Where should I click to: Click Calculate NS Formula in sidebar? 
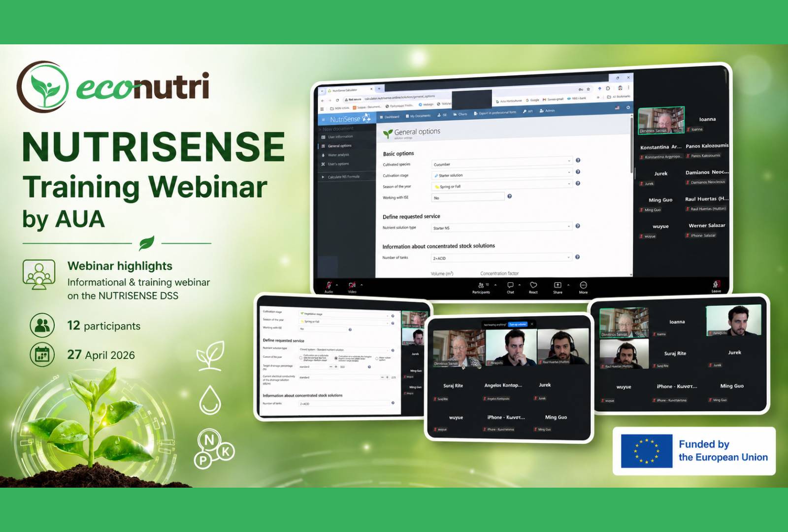tap(343, 176)
